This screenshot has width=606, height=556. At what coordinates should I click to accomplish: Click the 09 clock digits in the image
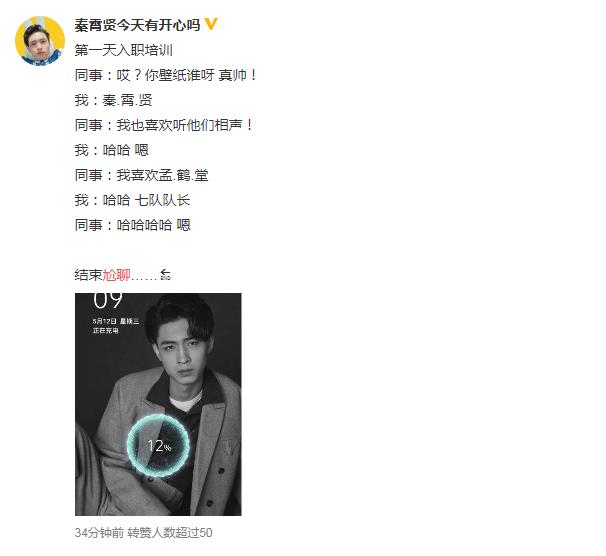108,301
